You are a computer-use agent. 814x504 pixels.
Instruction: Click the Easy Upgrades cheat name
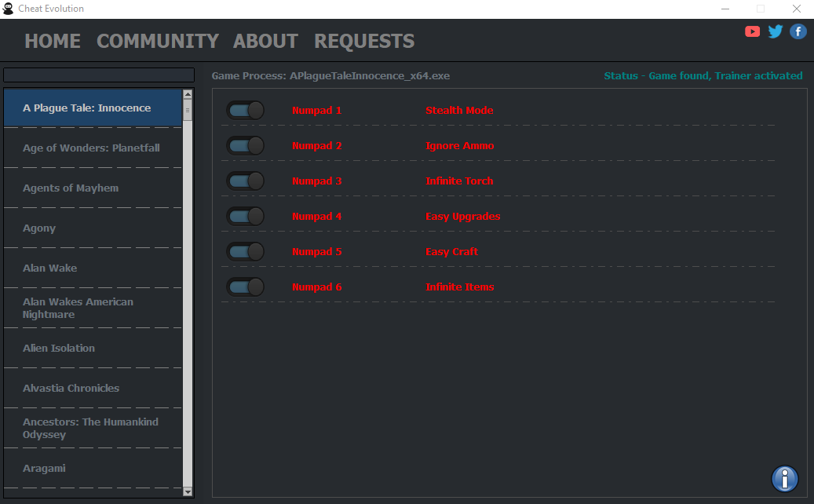pyautogui.click(x=463, y=216)
